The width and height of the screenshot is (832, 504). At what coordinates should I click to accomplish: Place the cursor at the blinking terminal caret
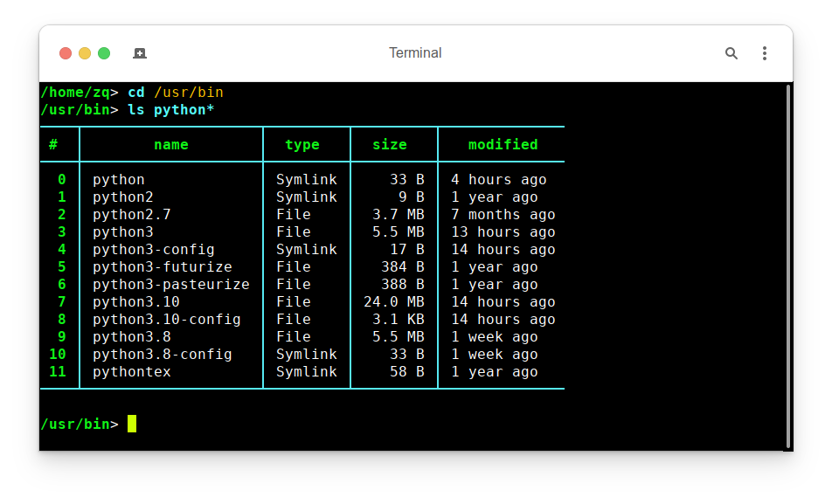point(132,424)
